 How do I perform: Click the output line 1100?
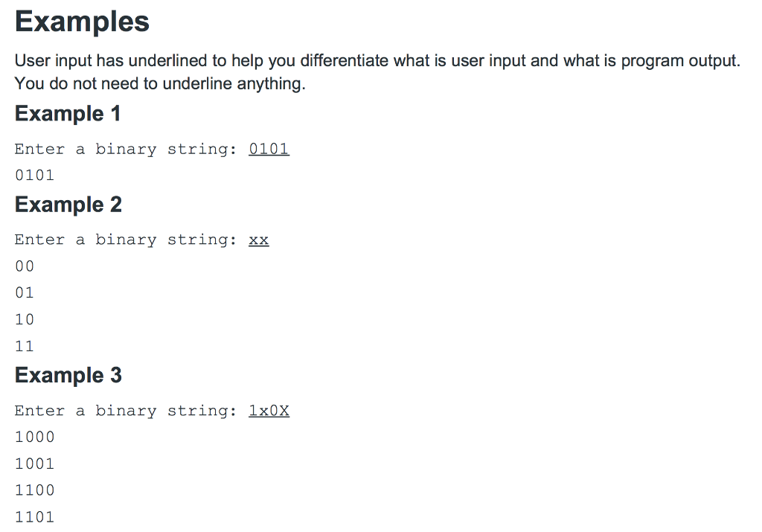tap(34, 490)
